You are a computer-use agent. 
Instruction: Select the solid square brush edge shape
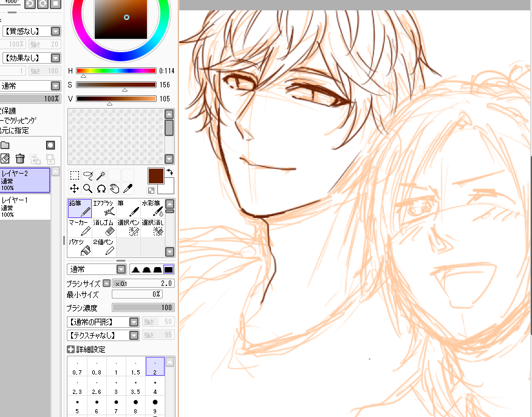point(169,270)
